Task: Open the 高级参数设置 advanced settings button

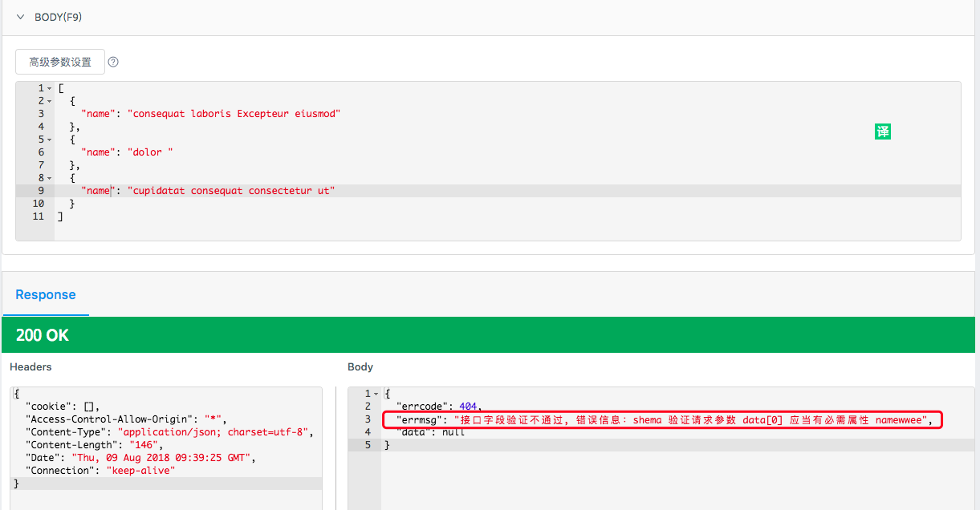Action: pyautogui.click(x=60, y=62)
